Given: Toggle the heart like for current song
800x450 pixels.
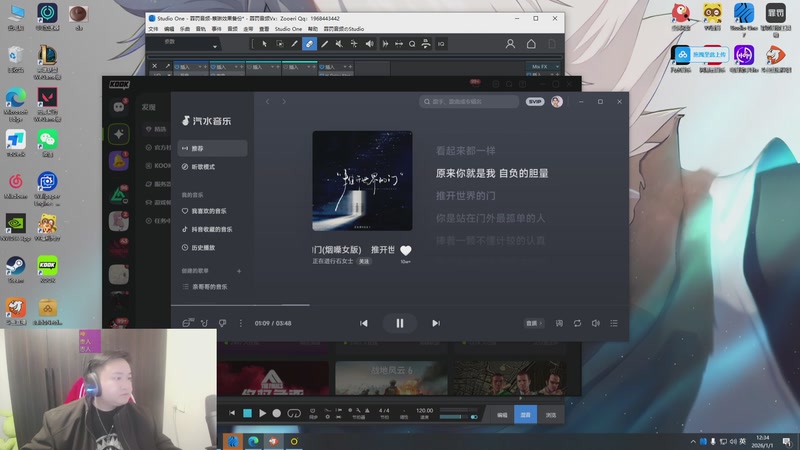Looking at the screenshot, I should (406, 251).
